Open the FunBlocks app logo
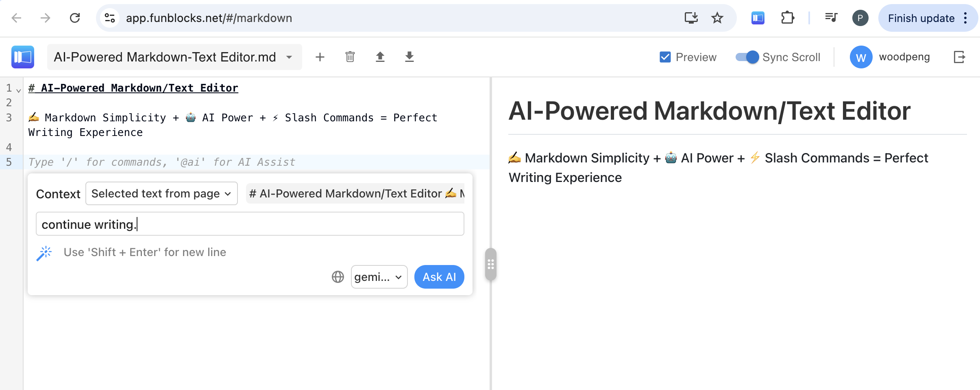The image size is (980, 390). pos(22,57)
